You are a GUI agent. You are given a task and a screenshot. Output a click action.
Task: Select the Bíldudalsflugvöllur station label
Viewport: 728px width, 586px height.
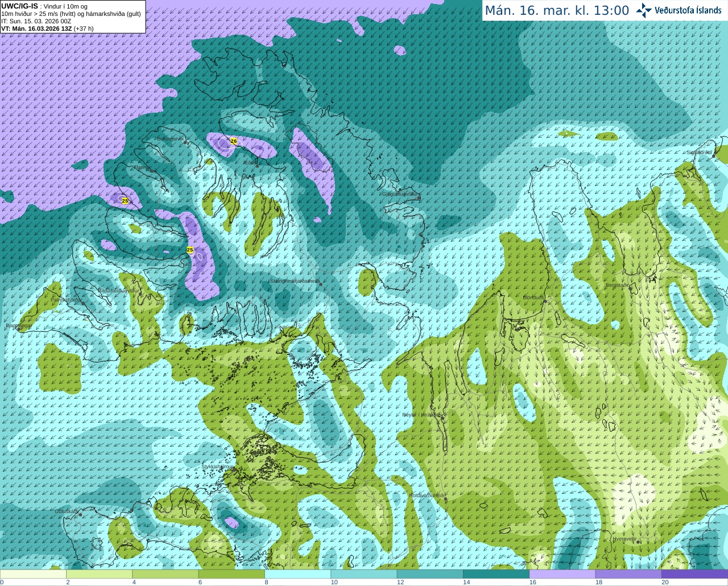point(118,290)
